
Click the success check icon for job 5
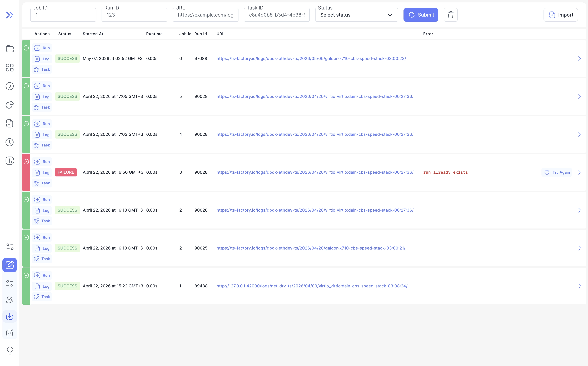click(26, 86)
